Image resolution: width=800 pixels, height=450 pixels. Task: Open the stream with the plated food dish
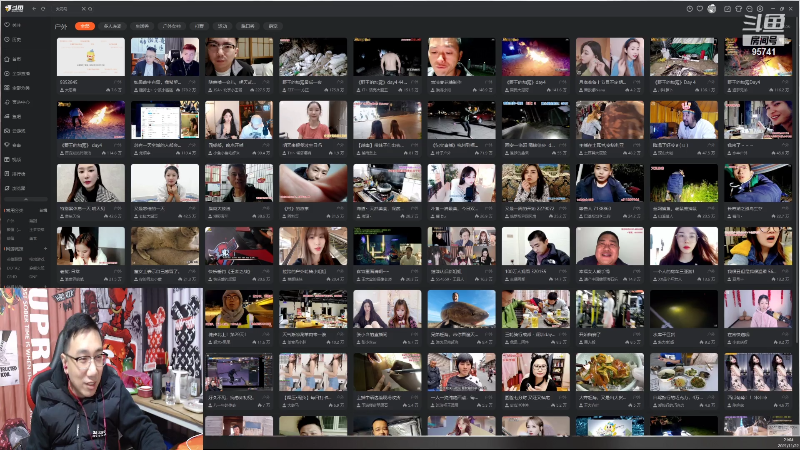[x=610, y=372]
